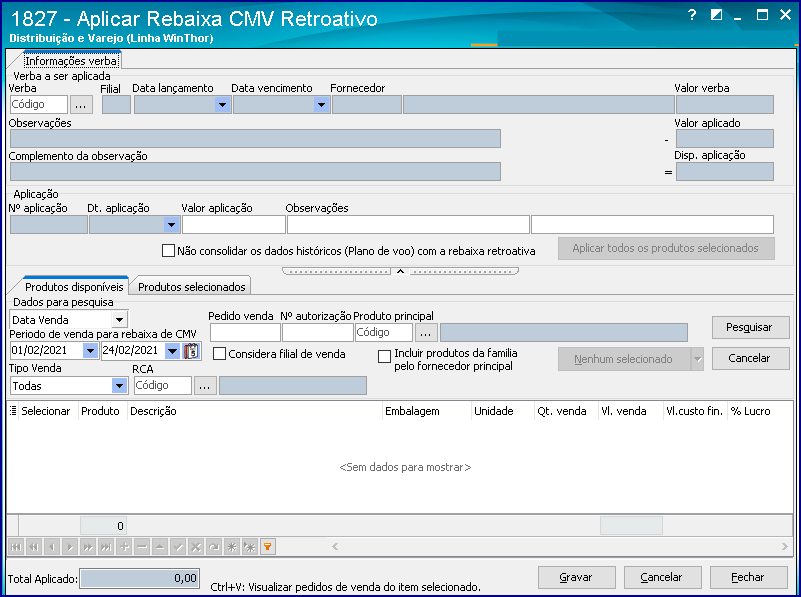Image resolution: width=801 pixels, height=597 pixels.
Task: Save bookmark asterisk icon
Action: pos(232,547)
